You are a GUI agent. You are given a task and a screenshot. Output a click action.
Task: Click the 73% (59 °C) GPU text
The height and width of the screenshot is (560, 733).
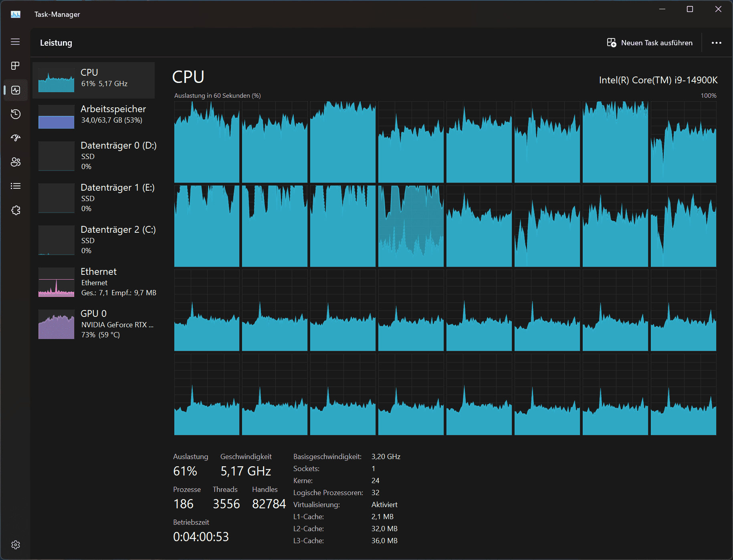pos(101,335)
